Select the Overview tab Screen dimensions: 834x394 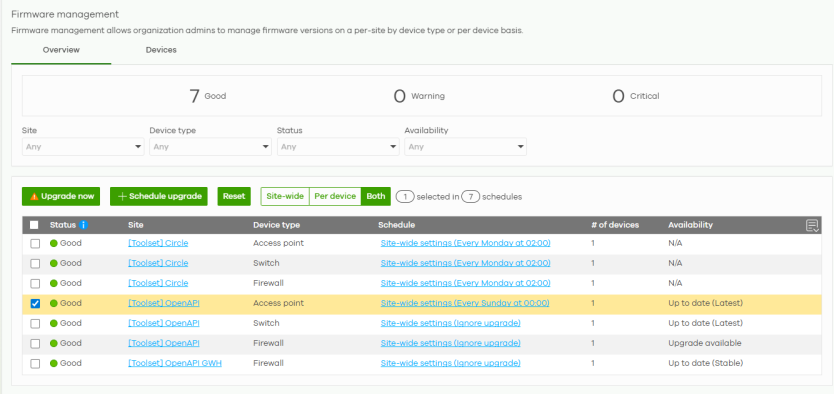pyautogui.click(x=61, y=50)
